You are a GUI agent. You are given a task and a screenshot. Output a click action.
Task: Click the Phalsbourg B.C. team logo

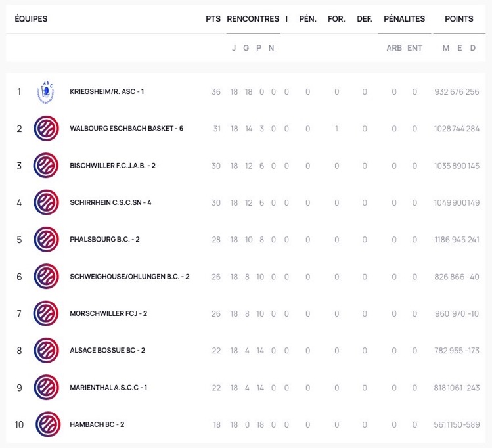(x=47, y=239)
